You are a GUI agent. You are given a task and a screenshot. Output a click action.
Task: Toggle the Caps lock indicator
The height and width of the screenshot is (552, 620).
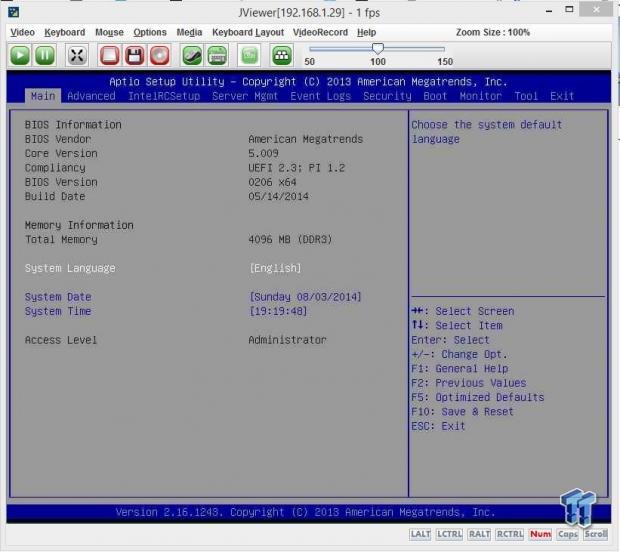(568, 535)
